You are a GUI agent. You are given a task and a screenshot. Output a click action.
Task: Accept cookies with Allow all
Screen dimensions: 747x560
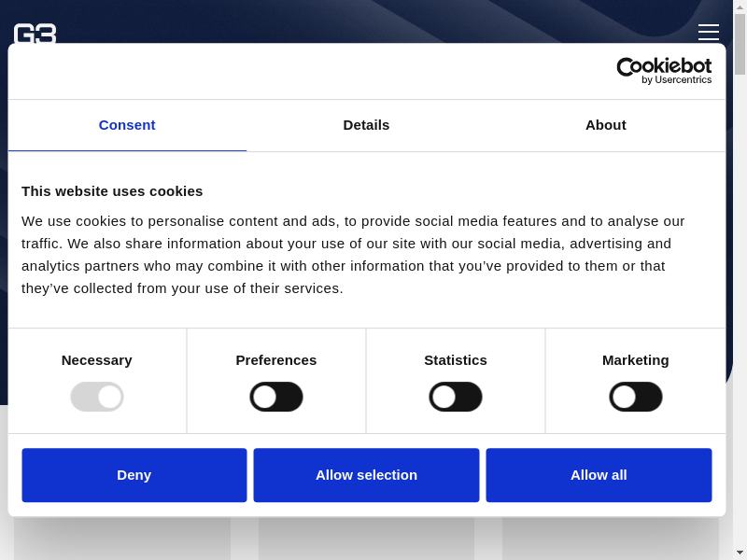point(599,475)
